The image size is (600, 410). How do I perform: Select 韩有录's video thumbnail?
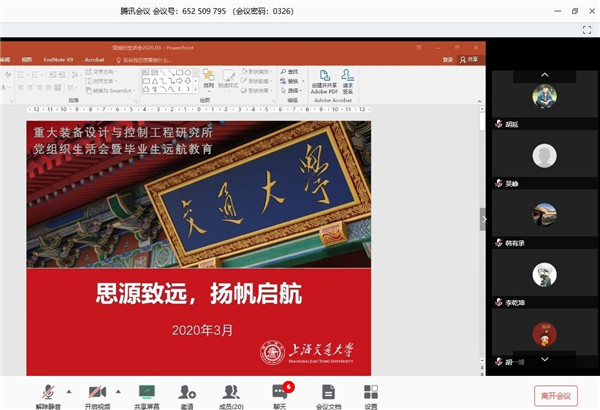tap(543, 214)
